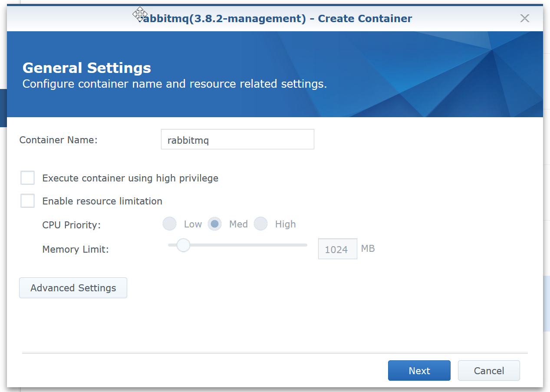
Task: Select the Med CPU priority radio button
Action: coord(214,224)
